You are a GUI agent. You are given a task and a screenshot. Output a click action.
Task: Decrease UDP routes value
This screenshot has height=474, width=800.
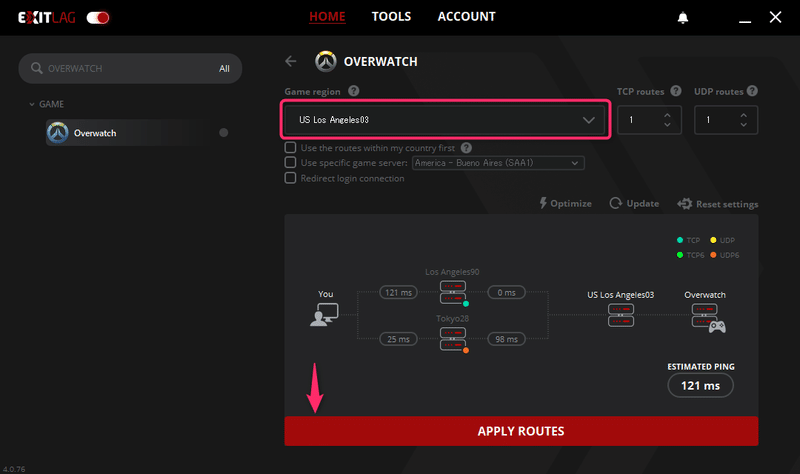pyautogui.click(x=744, y=124)
